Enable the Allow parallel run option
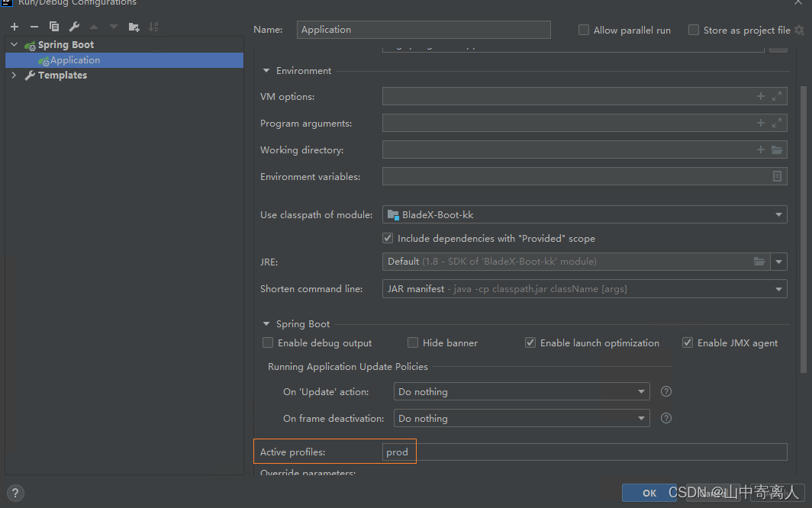Image resolution: width=812 pixels, height=508 pixels. (583, 30)
